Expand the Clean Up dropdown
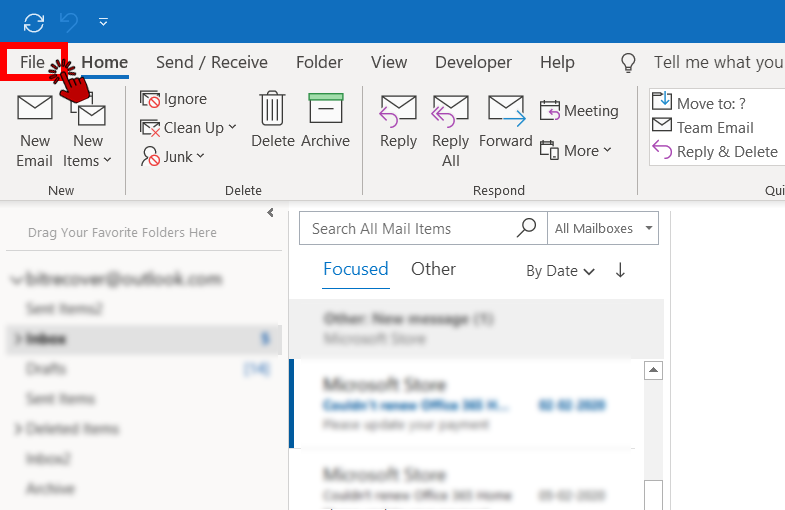This screenshot has width=785, height=510. click(x=188, y=128)
